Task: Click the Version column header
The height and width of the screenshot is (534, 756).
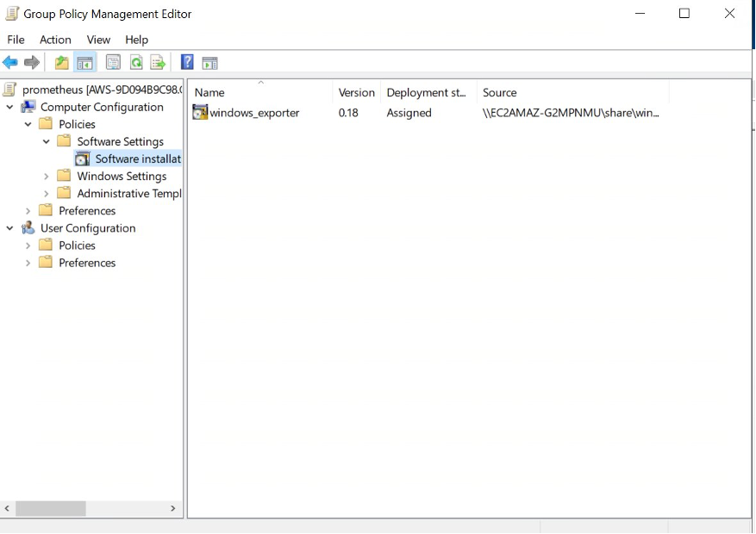Action: [354, 92]
